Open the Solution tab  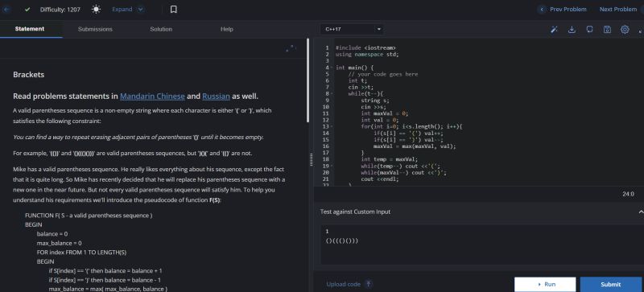click(x=161, y=29)
